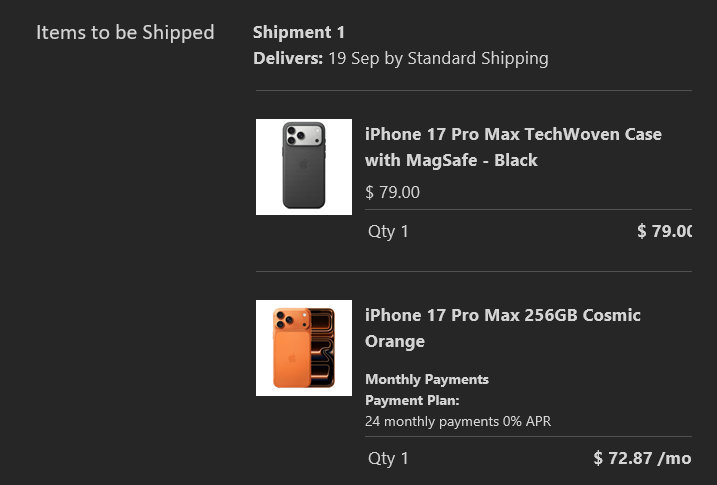This screenshot has width=717, height=485.
Task: Click the bold $ 79.00 case line total
Action: [664, 231]
